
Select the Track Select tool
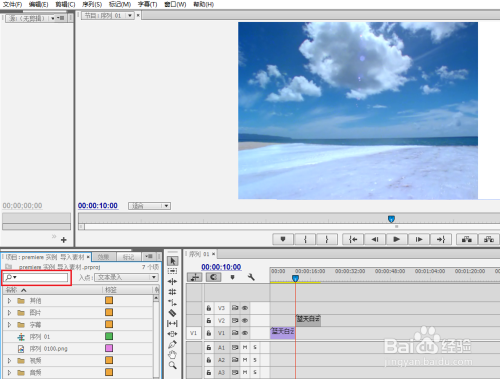(x=172, y=271)
